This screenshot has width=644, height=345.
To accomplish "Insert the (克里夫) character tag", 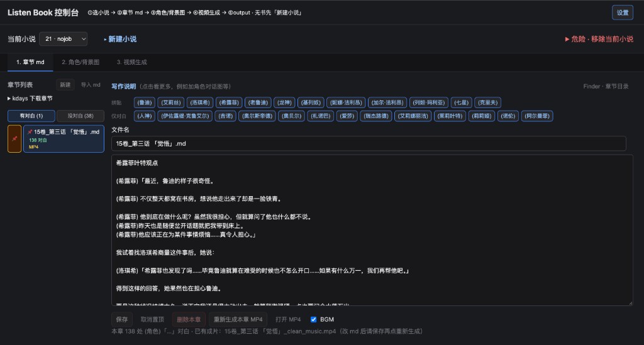I will 487,102.
